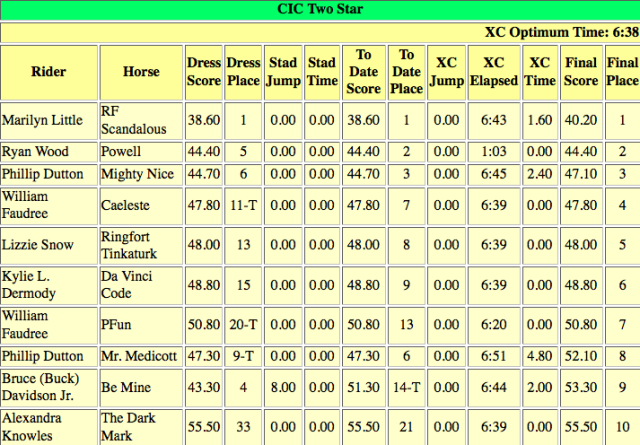Screen dimensions: 640x445
Task: Select horse name Mr. Medicott
Action: click(x=139, y=356)
